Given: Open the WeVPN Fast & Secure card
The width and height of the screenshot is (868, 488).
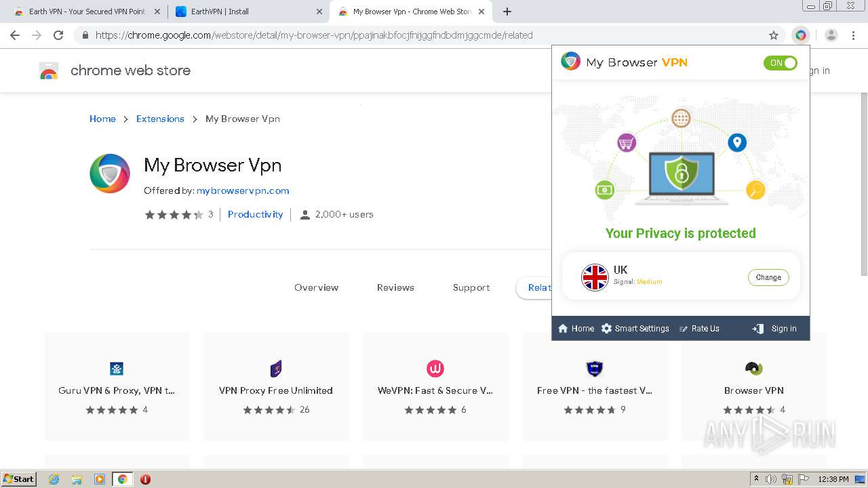Looking at the screenshot, I should pos(435,387).
